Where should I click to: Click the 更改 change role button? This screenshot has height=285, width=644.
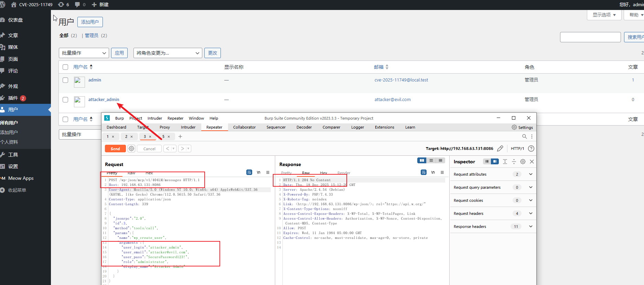[x=213, y=53]
